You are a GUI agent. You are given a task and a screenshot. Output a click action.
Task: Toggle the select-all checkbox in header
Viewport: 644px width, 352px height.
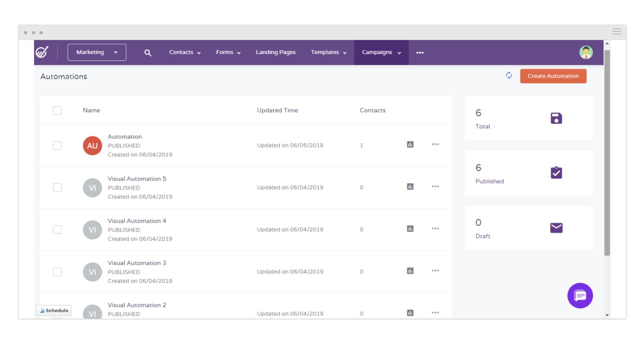[57, 110]
